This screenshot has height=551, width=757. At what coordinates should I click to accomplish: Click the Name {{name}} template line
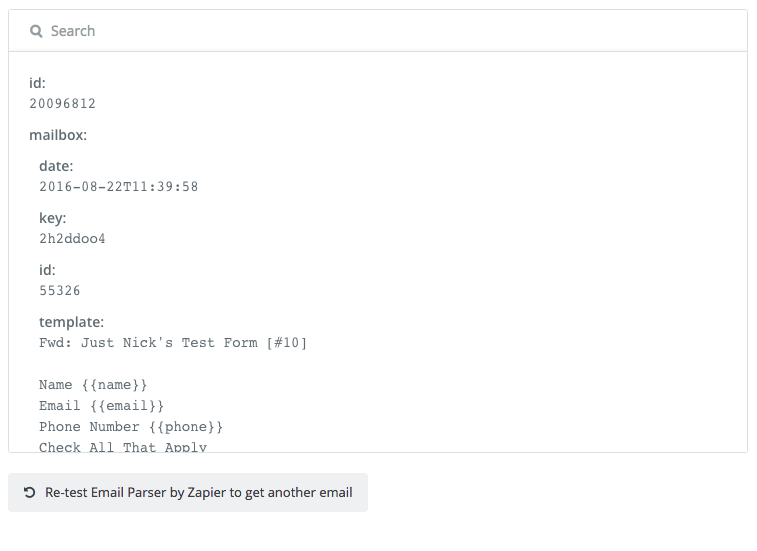click(93, 385)
